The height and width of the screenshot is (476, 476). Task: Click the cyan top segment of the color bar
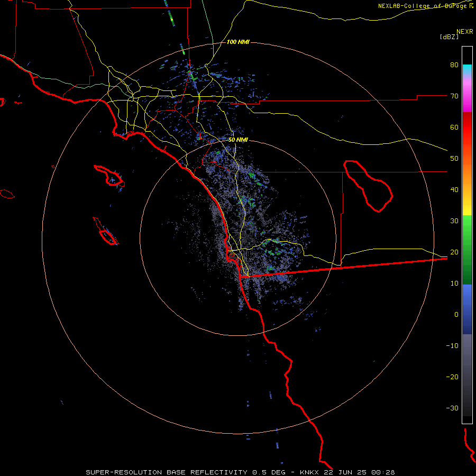pos(467,70)
